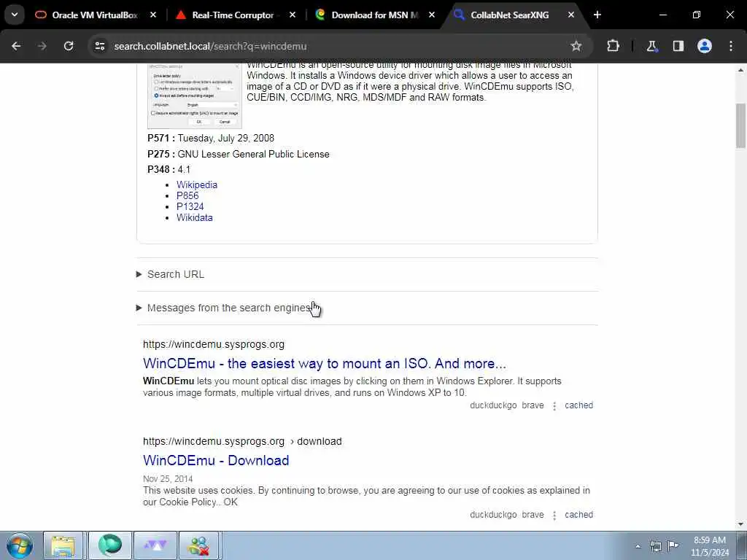
Task: Open the browser extensions puzzle icon
Action: tap(613, 46)
